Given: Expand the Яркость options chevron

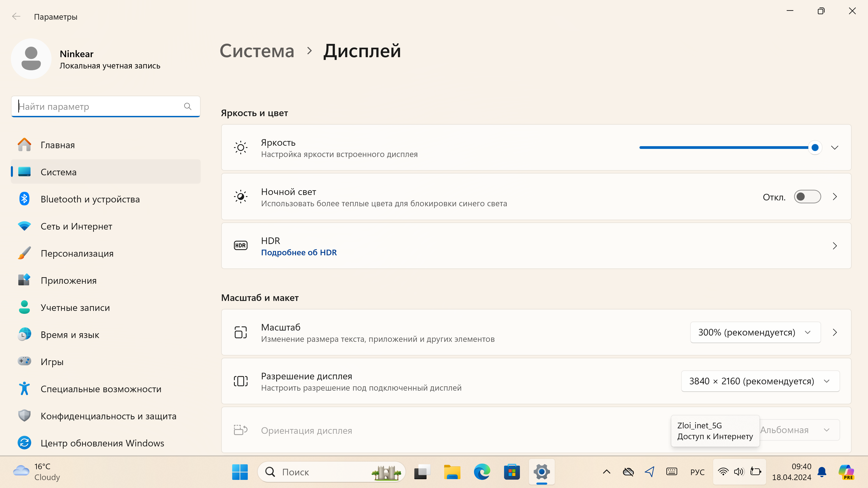Looking at the screenshot, I should (834, 148).
